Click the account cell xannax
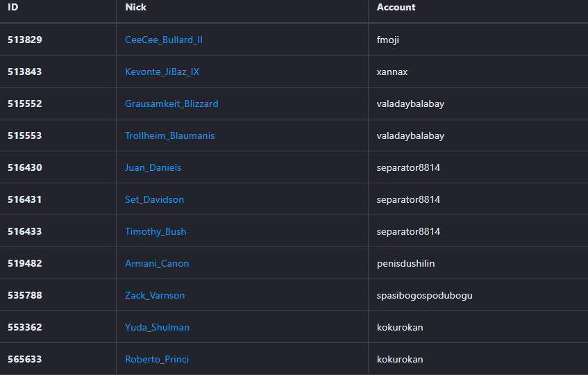Viewport: 588px width, 375px height. tap(392, 72)
